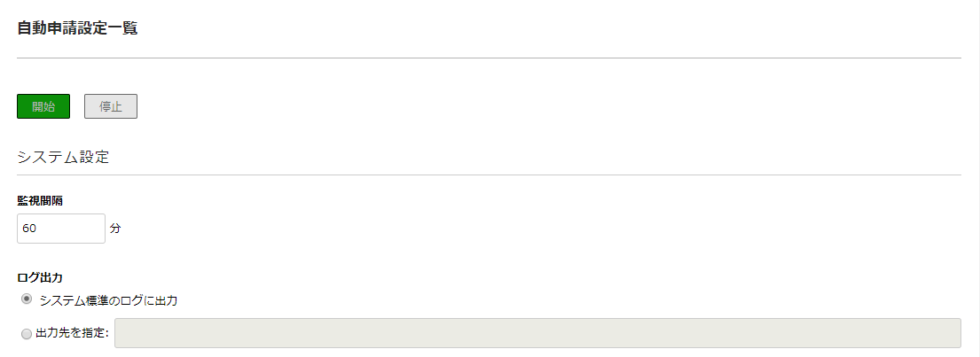Click the divider line below システム設定
The width and height of the screenshot is (980, 357).
[489, 175]
